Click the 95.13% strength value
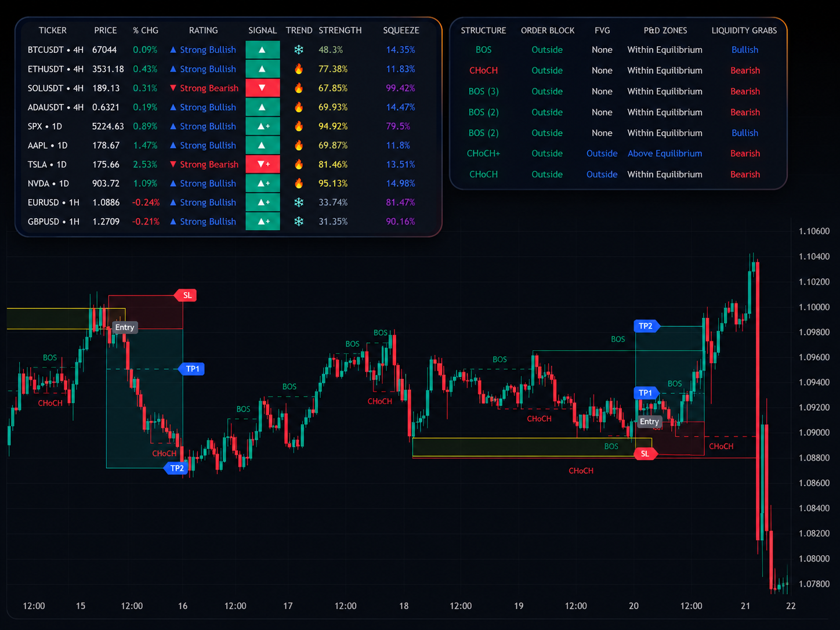840x630 pixels. click(x=333, y=183)
